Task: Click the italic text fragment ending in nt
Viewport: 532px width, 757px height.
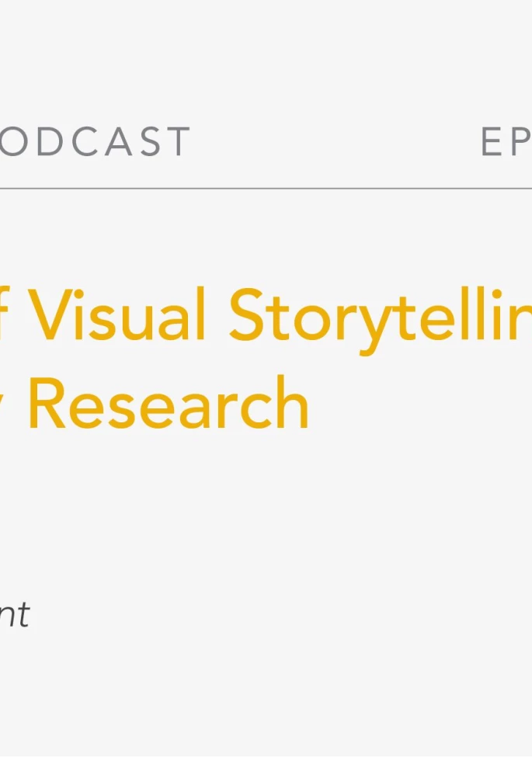Action: click(x=14, y=615)
